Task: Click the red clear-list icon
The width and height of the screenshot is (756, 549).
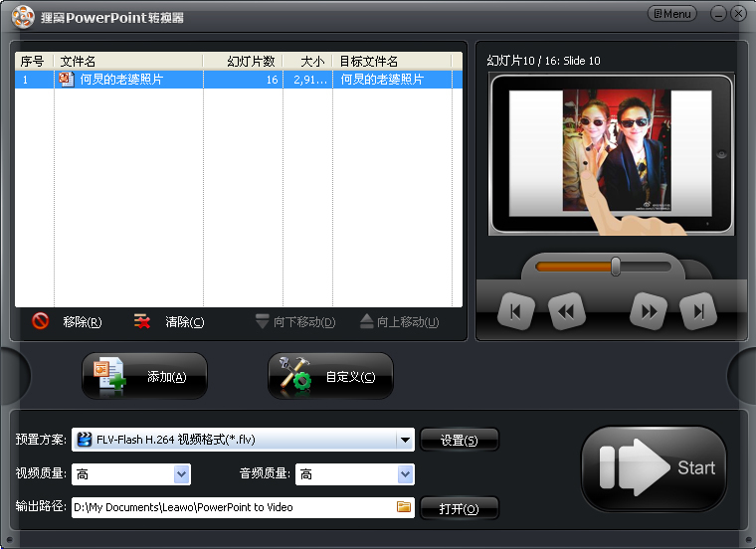Action: click(141, 321)
